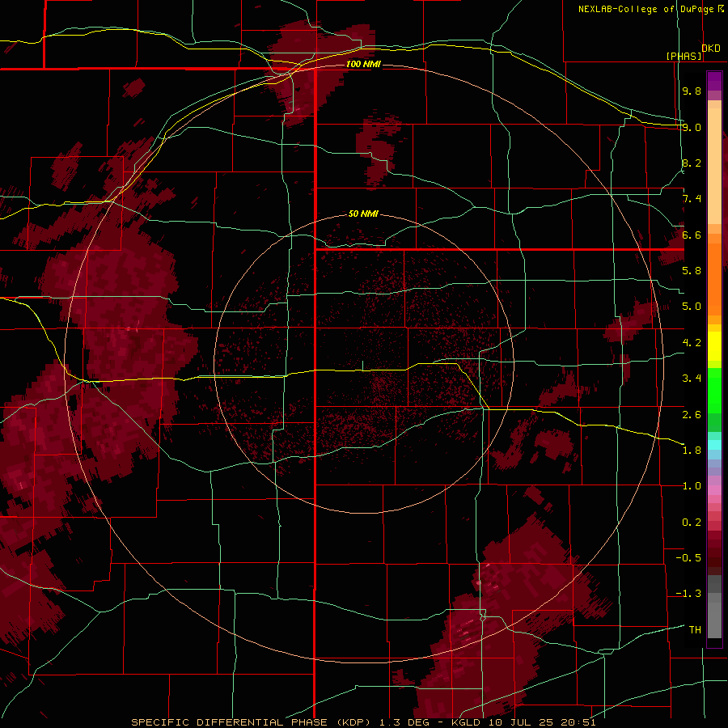Viewport: 728px width, 728px height.
Task: Click the 2.6 scale value
Action: click(692, 415)
